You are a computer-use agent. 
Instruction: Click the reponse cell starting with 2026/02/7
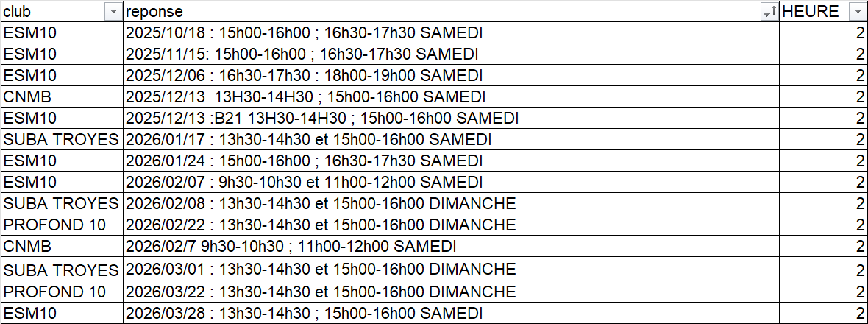click(291, 246)
